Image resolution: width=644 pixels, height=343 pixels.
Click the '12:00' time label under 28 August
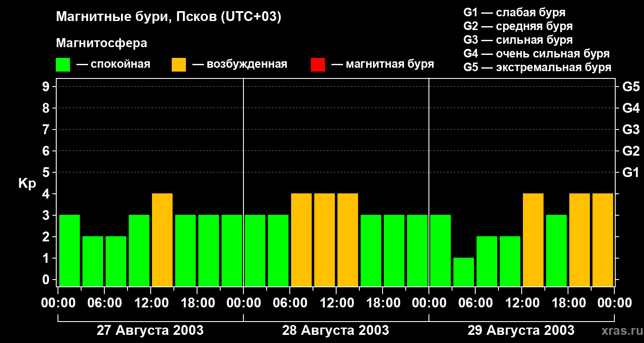[336, 303]
